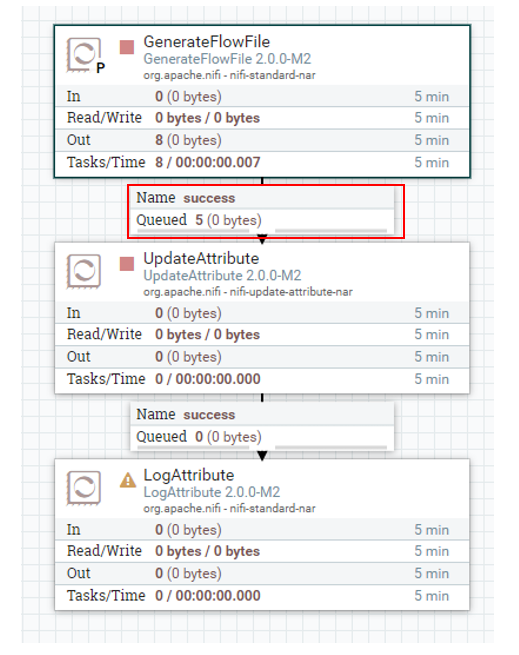Screen dimensions: 519x655
Task: Select the UpdateAttribute processor icon
Action: pyautogui.click(x=84, y=272)
